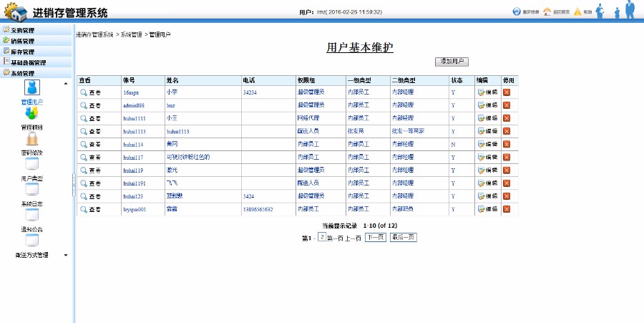This screenshot has height=323, width=644.
Task: Click the 用户基本维护 page heading
Action: click(x=360, y=47)
